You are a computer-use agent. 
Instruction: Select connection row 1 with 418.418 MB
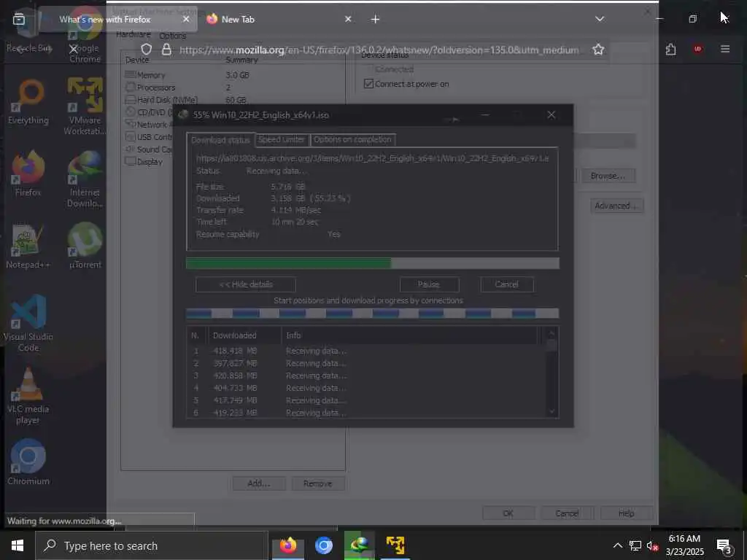[x=367, y=351]
